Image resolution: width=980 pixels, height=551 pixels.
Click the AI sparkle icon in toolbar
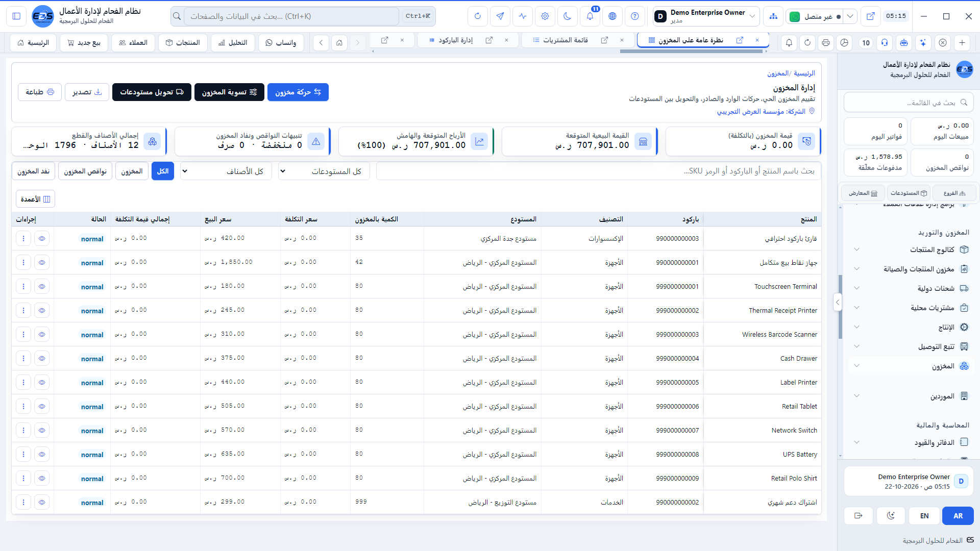(923, 43)
